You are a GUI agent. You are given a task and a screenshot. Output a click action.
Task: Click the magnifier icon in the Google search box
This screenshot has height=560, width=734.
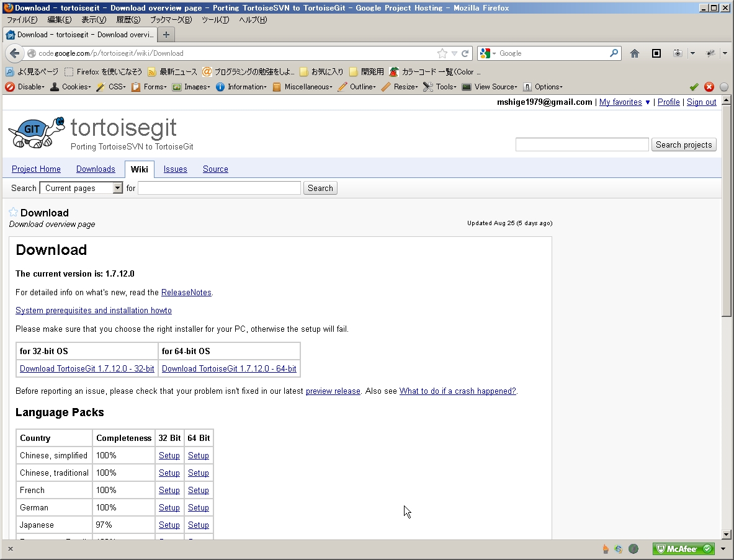click(x=614, y=53)
